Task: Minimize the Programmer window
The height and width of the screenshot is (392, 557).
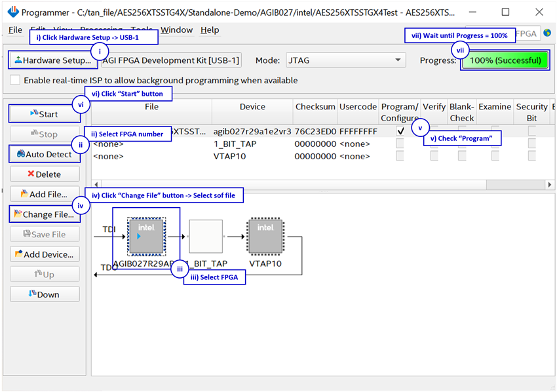Action: tap(472, 12)
